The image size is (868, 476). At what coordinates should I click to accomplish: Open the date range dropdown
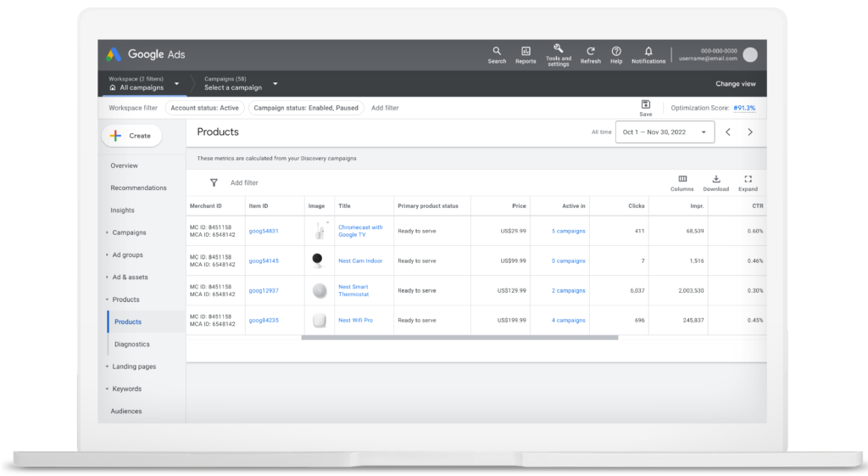[x=664, y=132]
